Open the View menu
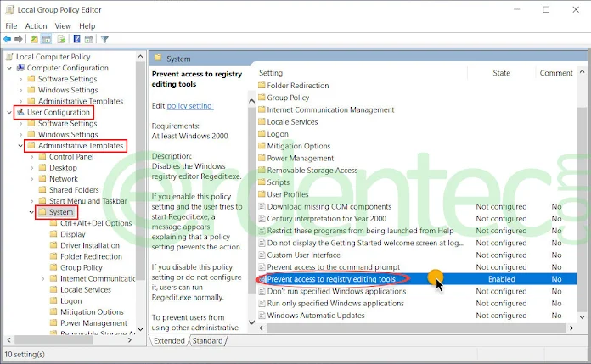591x364 pixels. (x=63, y=26)
